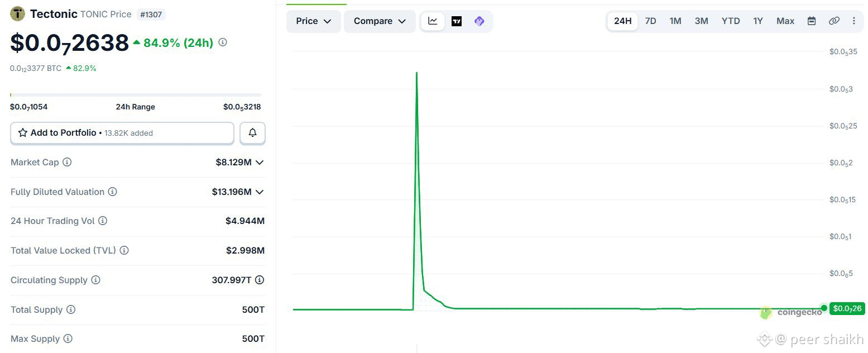
Task: Show info for Market Cap
Action: (67, 162)
